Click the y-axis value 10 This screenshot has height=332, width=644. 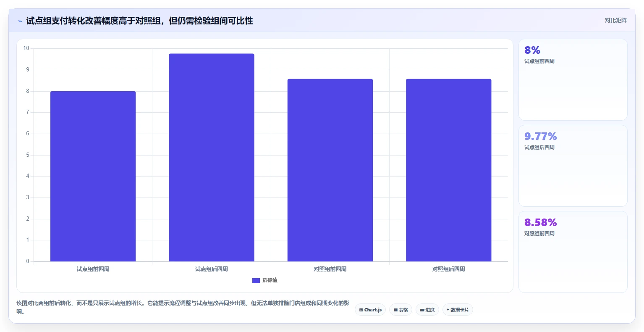[x=26, y=48]
